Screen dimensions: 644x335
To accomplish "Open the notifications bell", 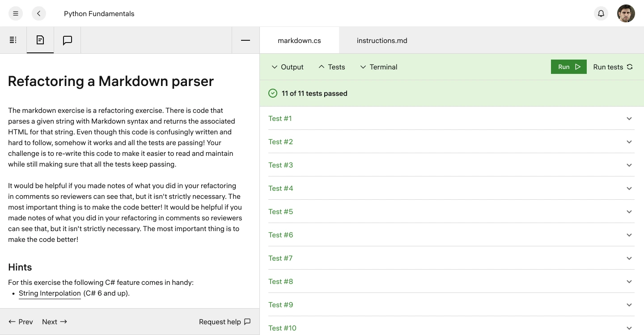I will coord(601,13).
